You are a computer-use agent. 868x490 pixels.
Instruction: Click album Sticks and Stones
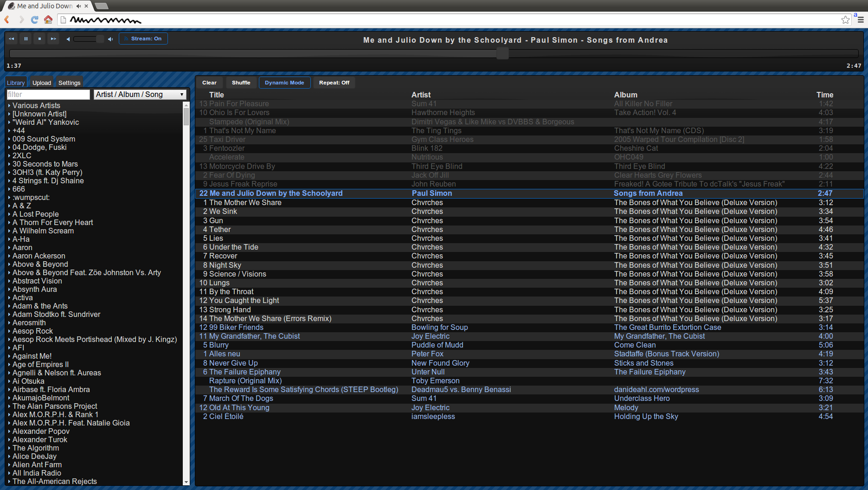coord(643,363)
